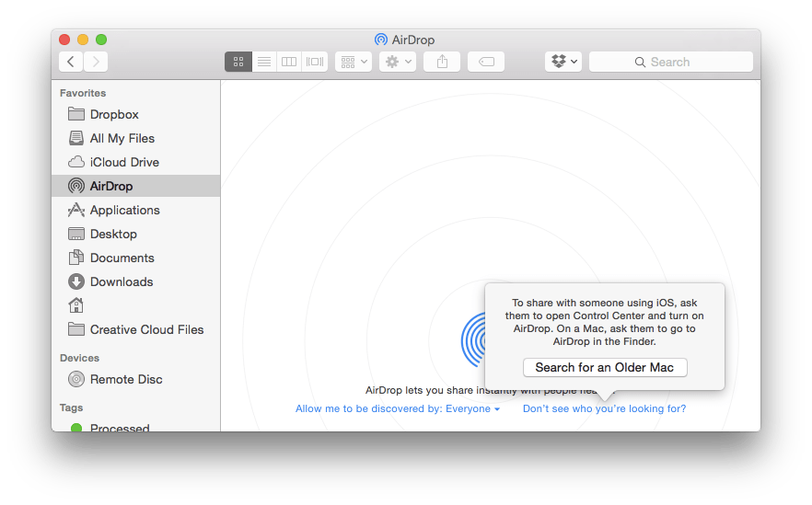Click the Tags section header
The height and width of the screenshot is (505, 812).
(72, 407)
